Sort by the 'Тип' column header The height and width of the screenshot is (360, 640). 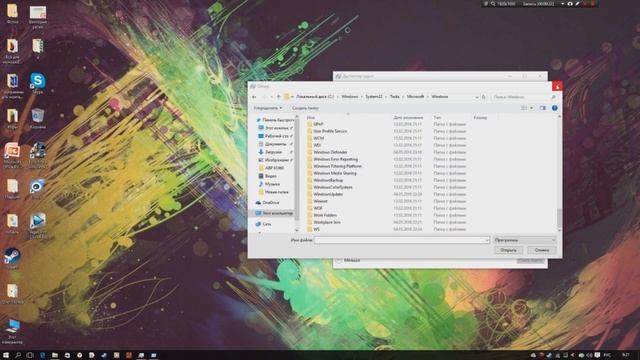(437, 118)
